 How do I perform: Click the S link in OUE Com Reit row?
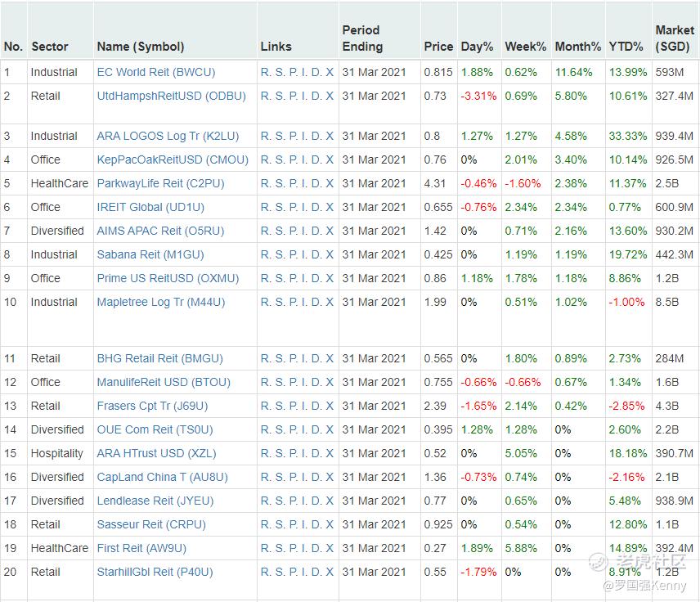(280, 429)
